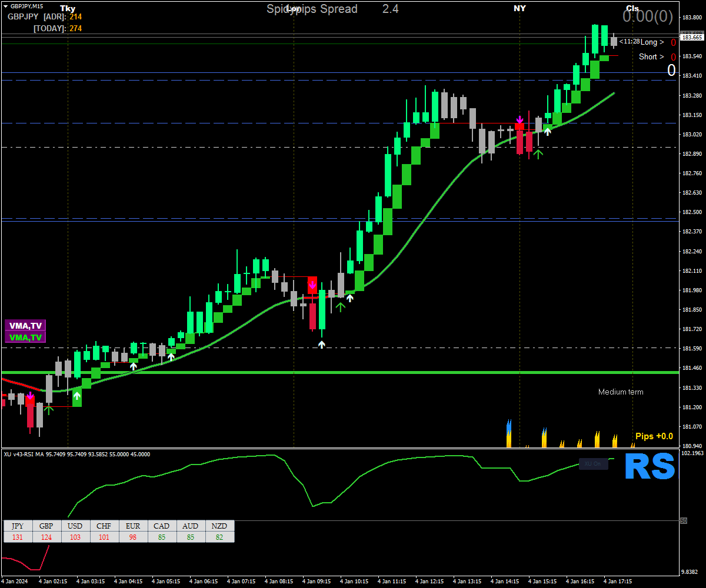Click the Long > position label
Screen dimensions: 706x588
click(x=652, y=42)
